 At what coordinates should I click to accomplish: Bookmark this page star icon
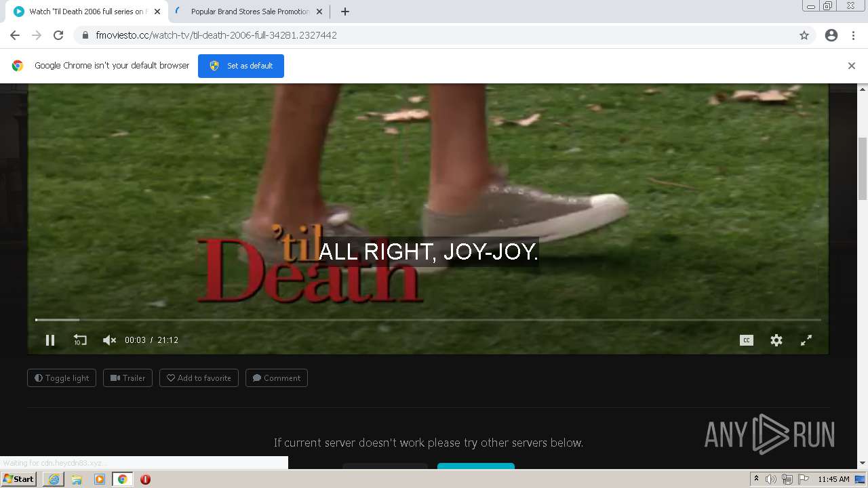[x=804, y=35]
